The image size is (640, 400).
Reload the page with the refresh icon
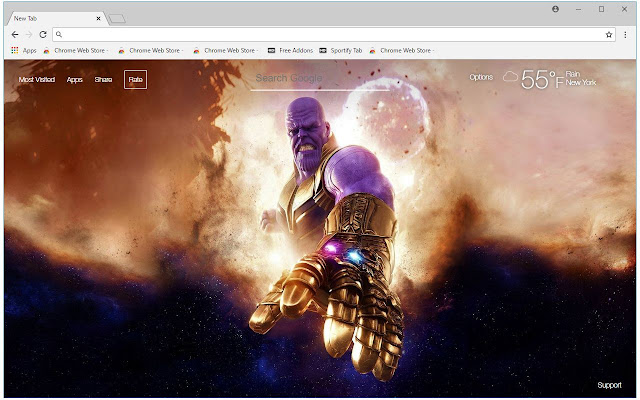(43, 35)
